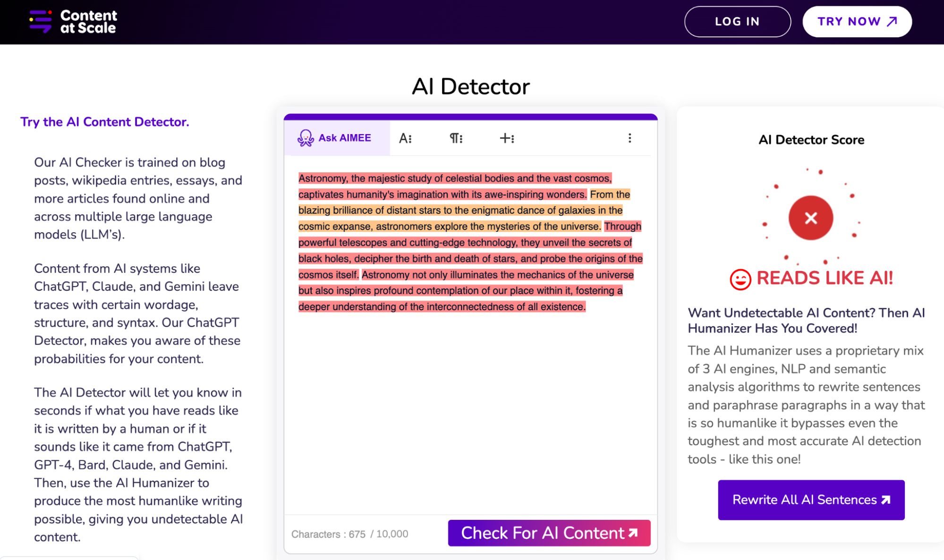
Task: Click the arrow icon in TRY NOW
Action: (x=892, y=22)
